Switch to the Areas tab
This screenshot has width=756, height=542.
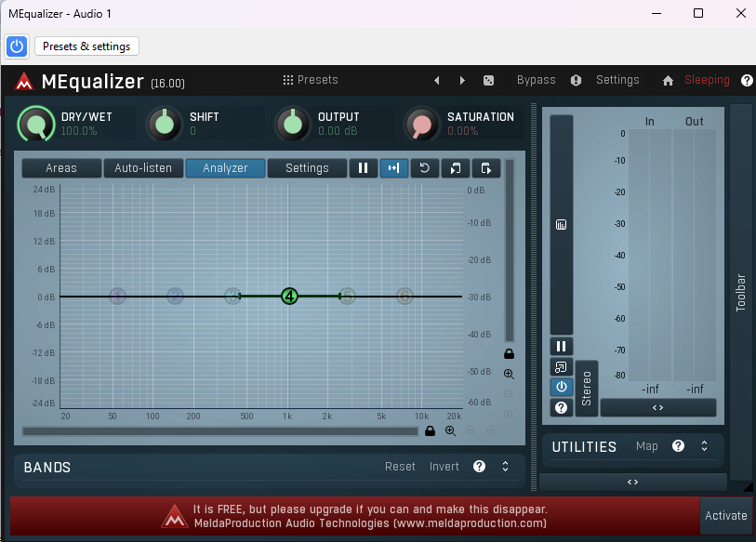[61, 168]
